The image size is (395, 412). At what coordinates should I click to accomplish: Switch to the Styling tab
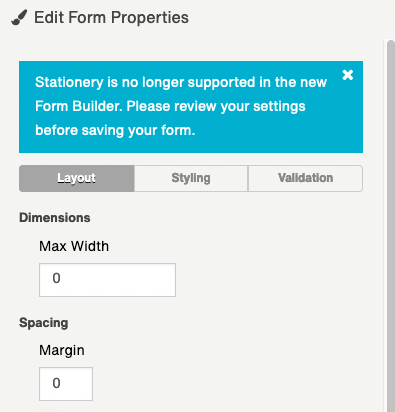pos(191,178)
